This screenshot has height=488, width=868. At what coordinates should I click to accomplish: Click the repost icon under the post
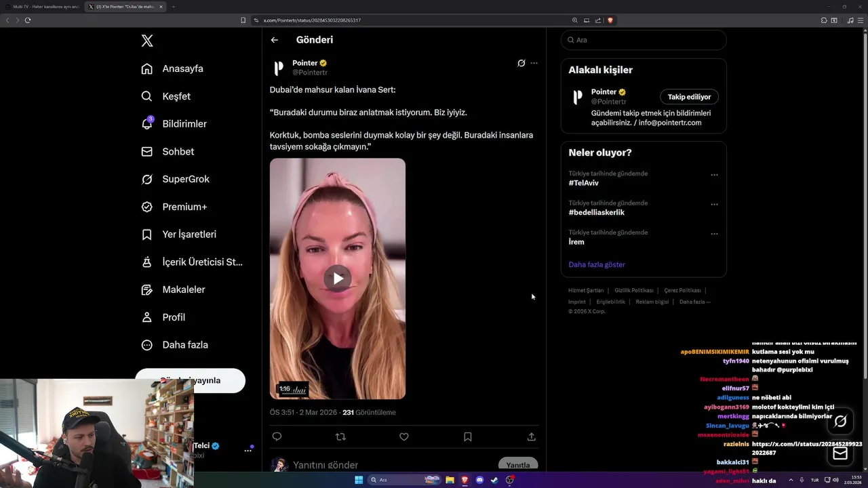click(x=340, y=436)
